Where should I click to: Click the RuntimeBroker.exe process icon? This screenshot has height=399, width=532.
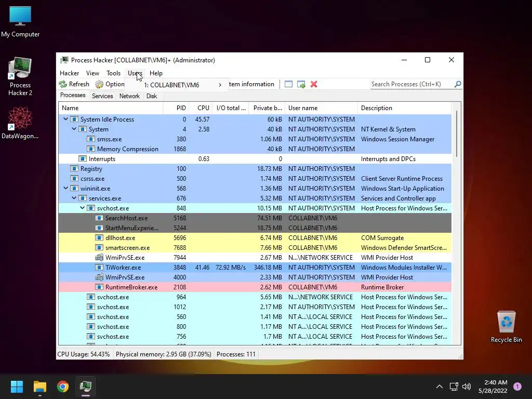tap(99, 287)
